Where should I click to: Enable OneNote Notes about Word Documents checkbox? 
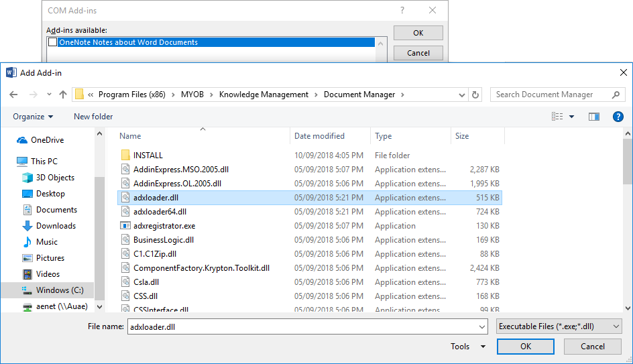click(x=53, y=42)
